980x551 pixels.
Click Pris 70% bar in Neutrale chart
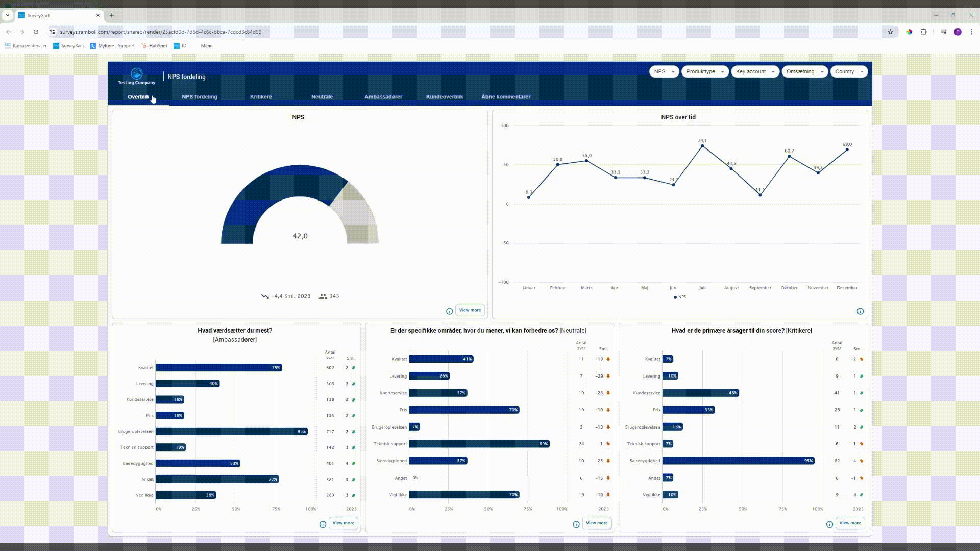click(464, 410)
